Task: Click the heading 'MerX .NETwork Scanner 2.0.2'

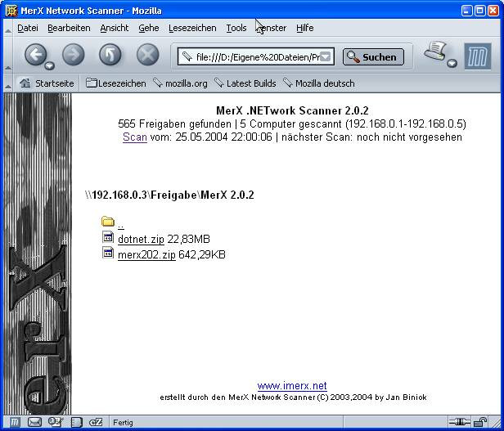Action: point(292,110)
